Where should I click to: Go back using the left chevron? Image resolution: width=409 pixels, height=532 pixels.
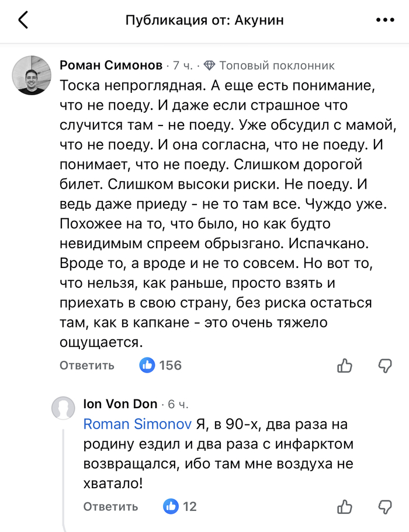click(23, 20)
